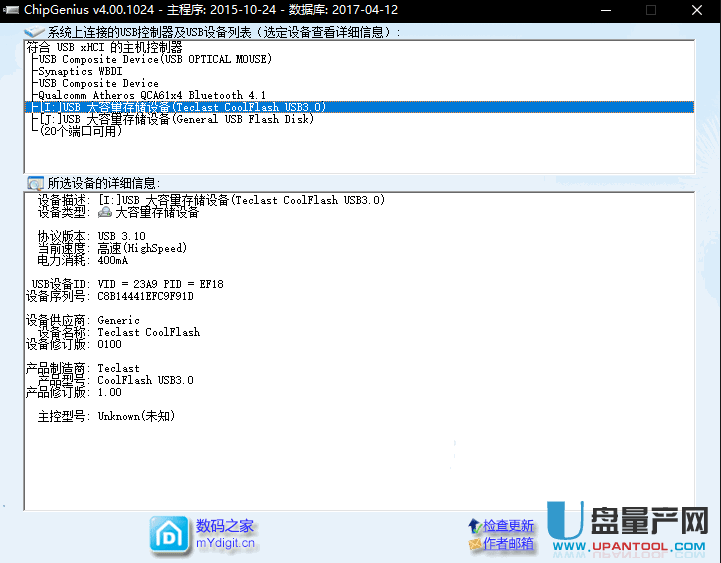This screenshot has height=563, width=721.
Task: Click the ChipGenius title bar app icon
Action: click(x=11, y=9)
